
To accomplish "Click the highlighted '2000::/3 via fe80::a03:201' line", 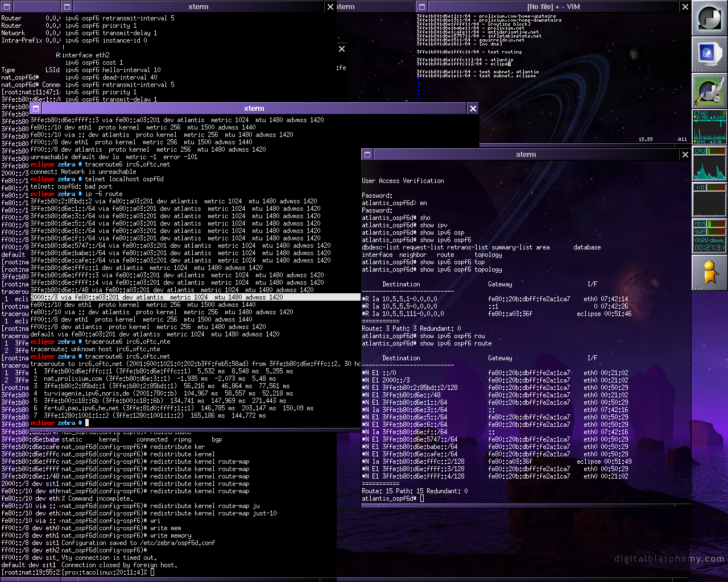I will pyautogui.click(x=195, y=297).
